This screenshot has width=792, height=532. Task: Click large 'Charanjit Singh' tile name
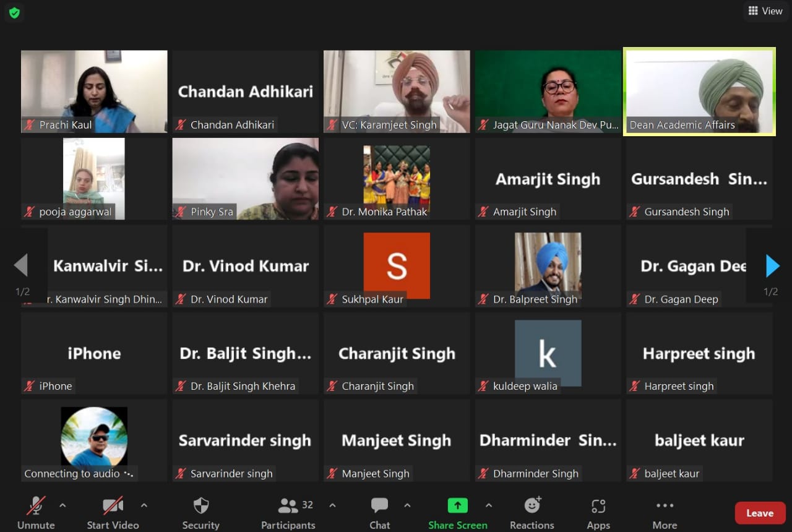(x=397, y=354)
